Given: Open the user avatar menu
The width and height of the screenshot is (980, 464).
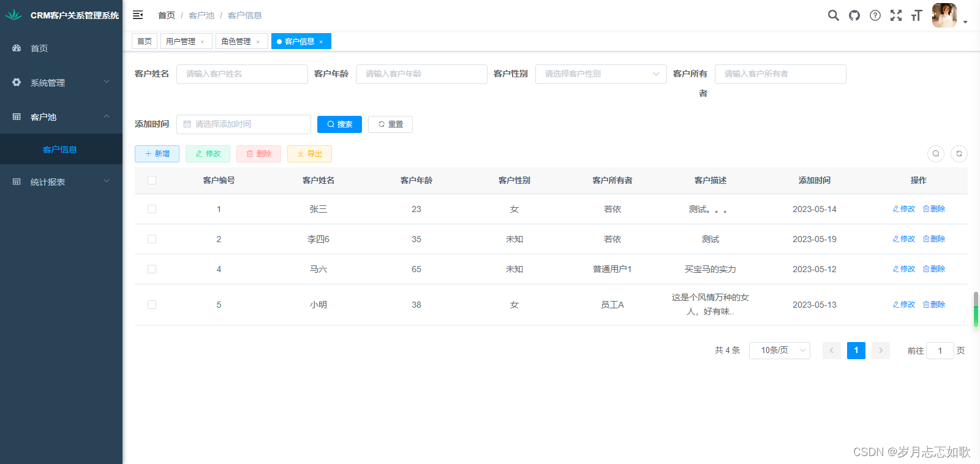Looking at the screenshot, I should pyautogui.click(x=944, y=15).
